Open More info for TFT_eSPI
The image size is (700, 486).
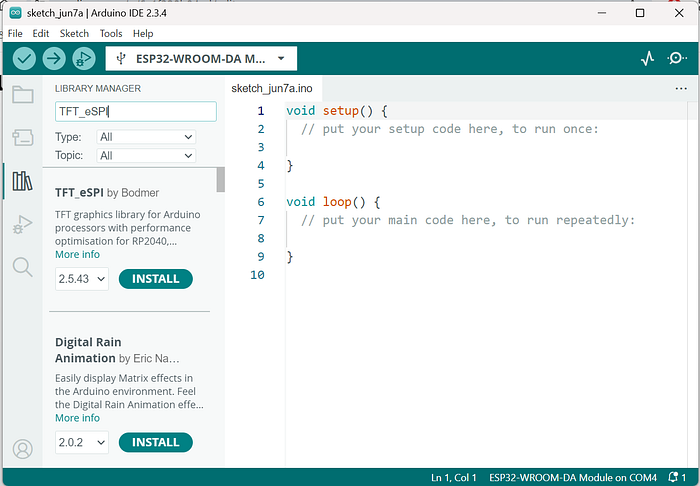pos(77,254)
